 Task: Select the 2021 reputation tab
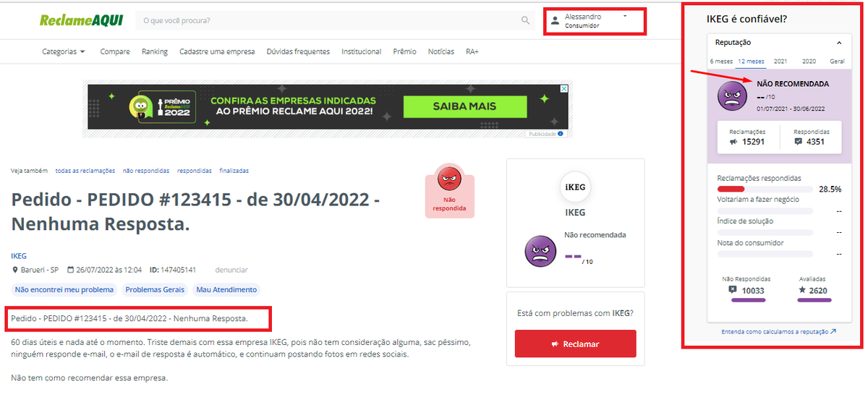coord(780,61)
